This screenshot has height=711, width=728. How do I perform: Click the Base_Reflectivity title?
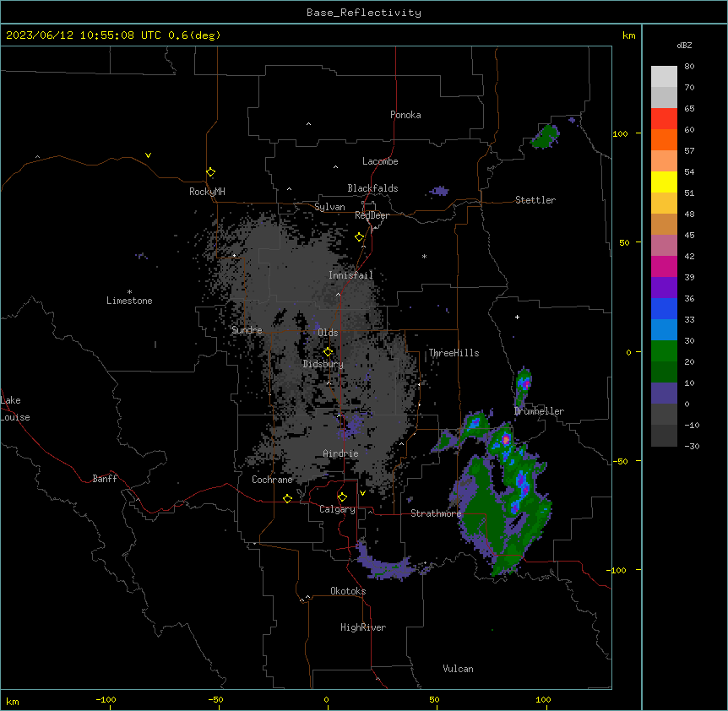point(364,13)
